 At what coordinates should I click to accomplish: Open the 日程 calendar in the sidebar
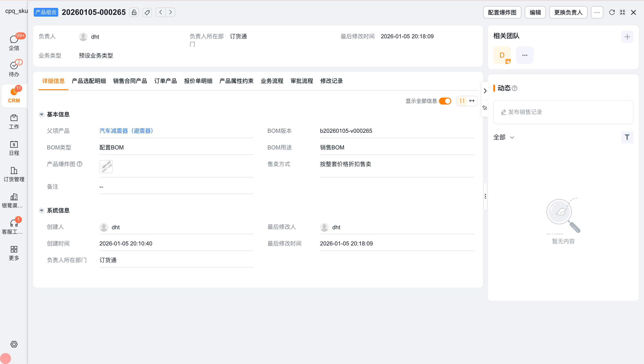tap(14, 148)
